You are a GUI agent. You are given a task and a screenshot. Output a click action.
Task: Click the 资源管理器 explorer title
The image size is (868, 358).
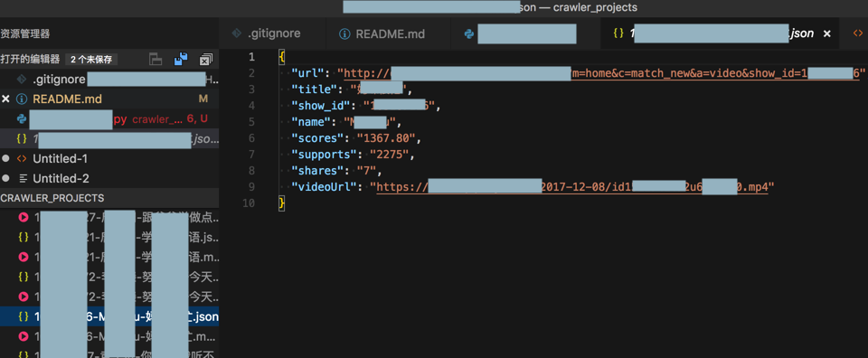(x=25, y=33)
